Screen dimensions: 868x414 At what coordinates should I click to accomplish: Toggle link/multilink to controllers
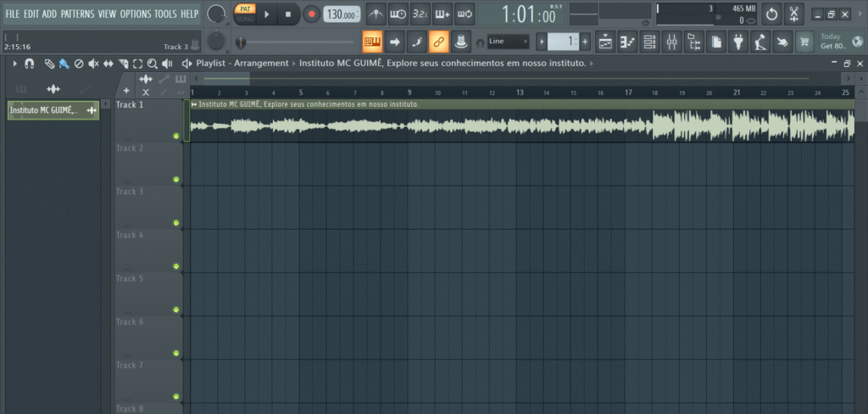click(439, 42)
